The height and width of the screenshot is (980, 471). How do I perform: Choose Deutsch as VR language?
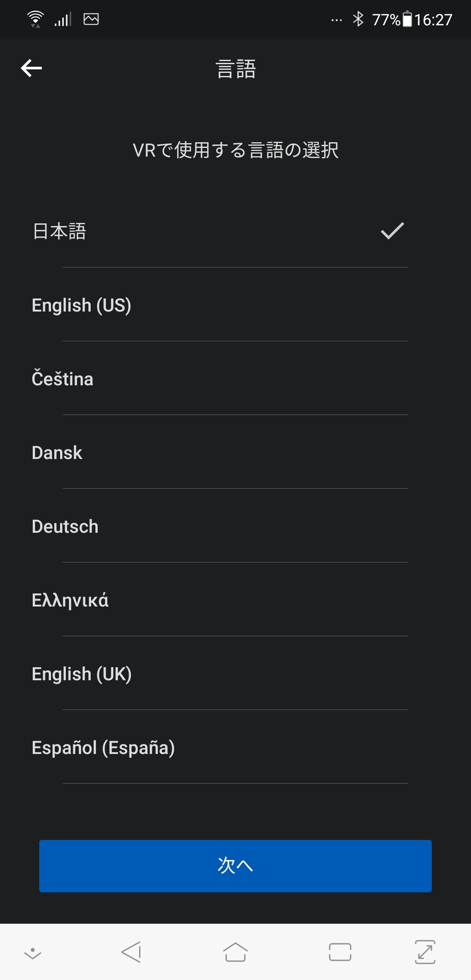pos(65,526)
